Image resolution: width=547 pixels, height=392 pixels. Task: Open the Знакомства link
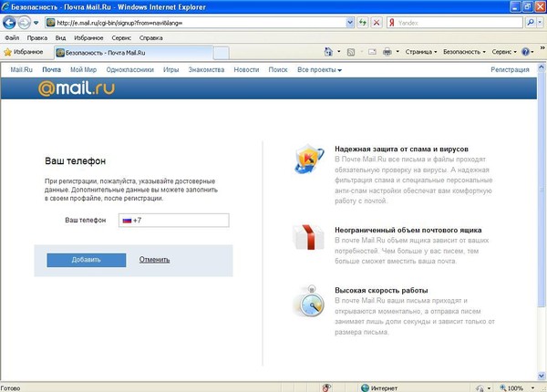(x=207, y=70)
